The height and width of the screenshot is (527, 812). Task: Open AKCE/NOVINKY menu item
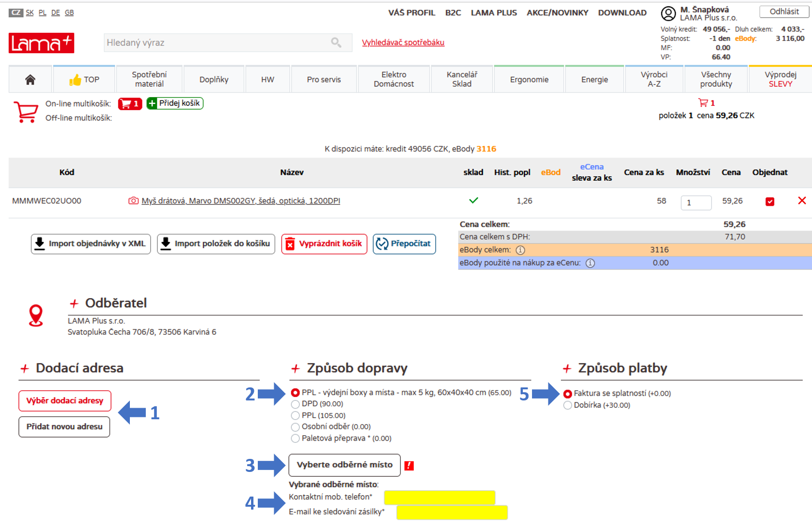[558, 13]
